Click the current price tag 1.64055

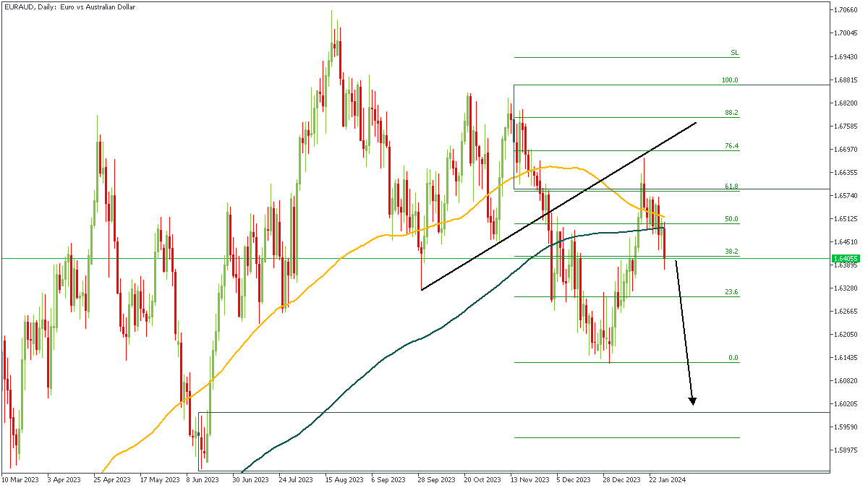[846, 258]
